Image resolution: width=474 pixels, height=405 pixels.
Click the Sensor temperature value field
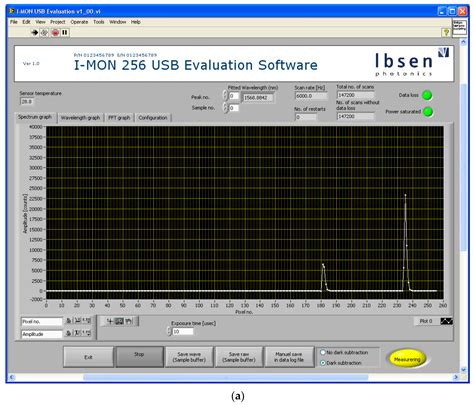coord(27,101)
